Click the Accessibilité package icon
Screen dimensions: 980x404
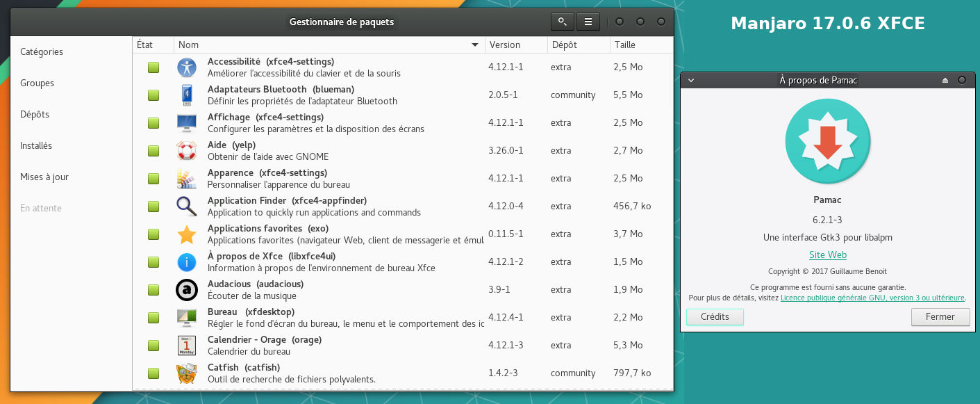pos(187,67)
